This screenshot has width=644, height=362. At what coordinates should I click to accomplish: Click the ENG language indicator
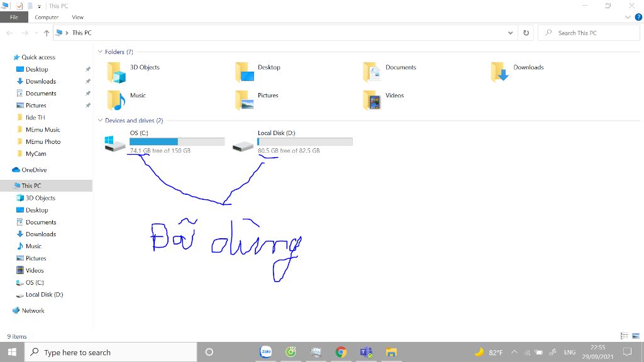pos(570,352)
